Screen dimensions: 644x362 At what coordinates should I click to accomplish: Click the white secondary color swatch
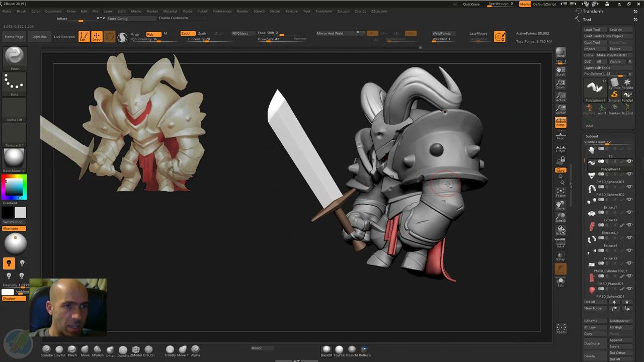point(20,213)
